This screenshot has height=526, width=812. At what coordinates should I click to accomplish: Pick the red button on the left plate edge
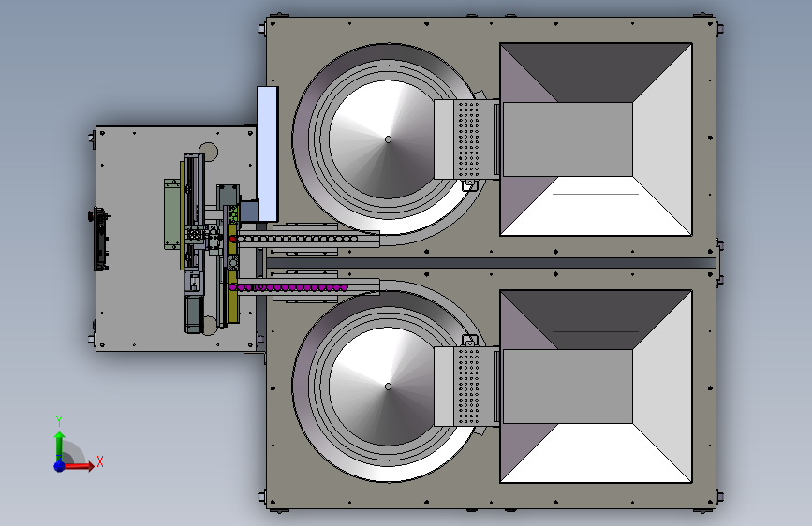pyautogui.click(x=91, y=215)
